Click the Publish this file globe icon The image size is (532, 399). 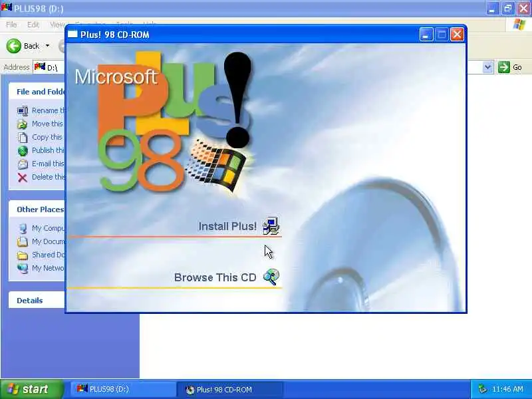click(x=23, y=151)
